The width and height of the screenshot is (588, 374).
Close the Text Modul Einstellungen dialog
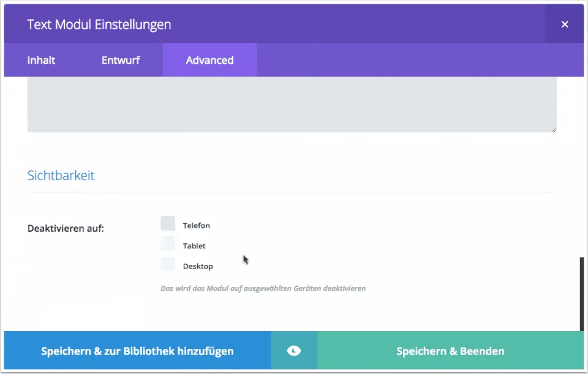click(564, 25)
